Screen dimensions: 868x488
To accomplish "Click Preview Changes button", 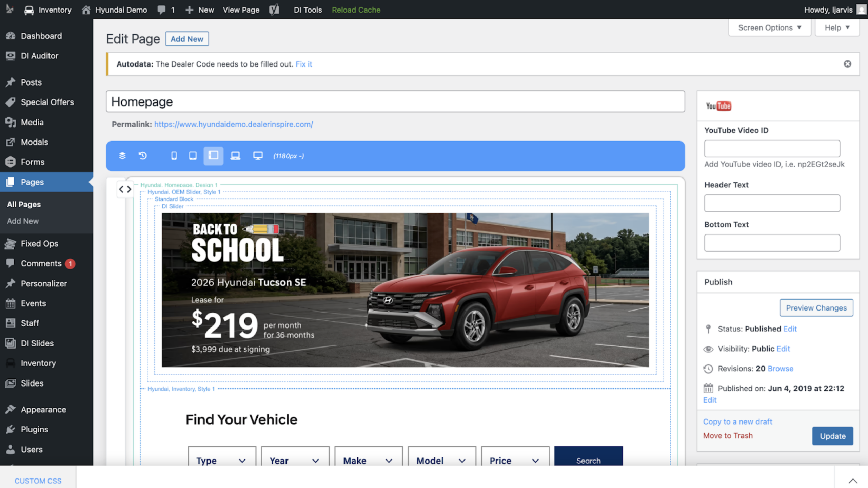I will (x=816, y=308).
